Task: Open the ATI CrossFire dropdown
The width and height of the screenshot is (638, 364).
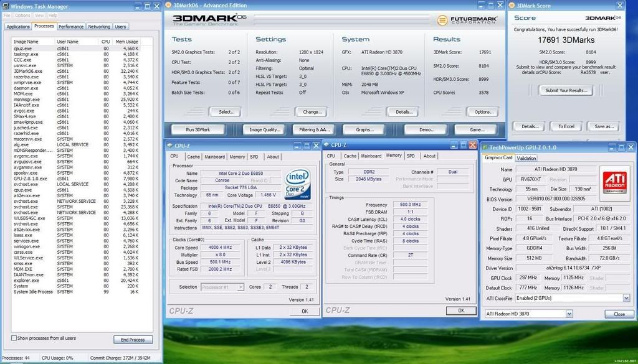Action: (x=626, y=298)
